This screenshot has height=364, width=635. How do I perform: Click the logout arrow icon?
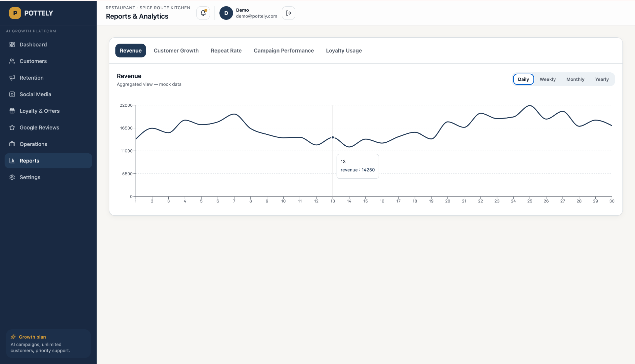tap(288, 13)
